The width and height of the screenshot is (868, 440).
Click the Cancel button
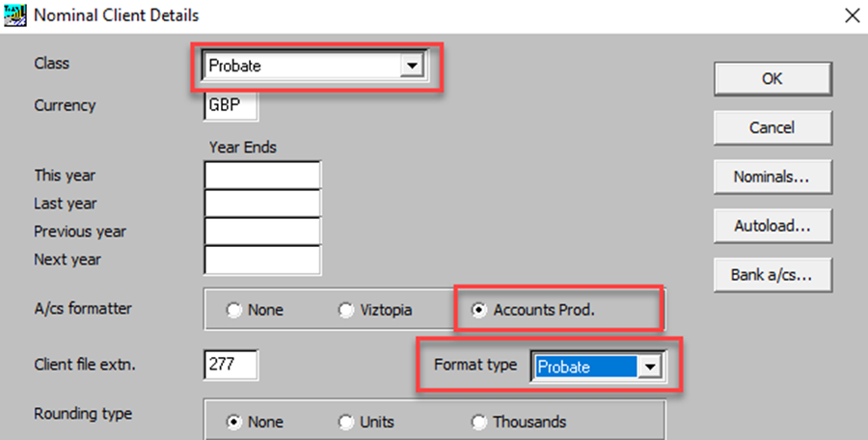(x=773, y=127)
